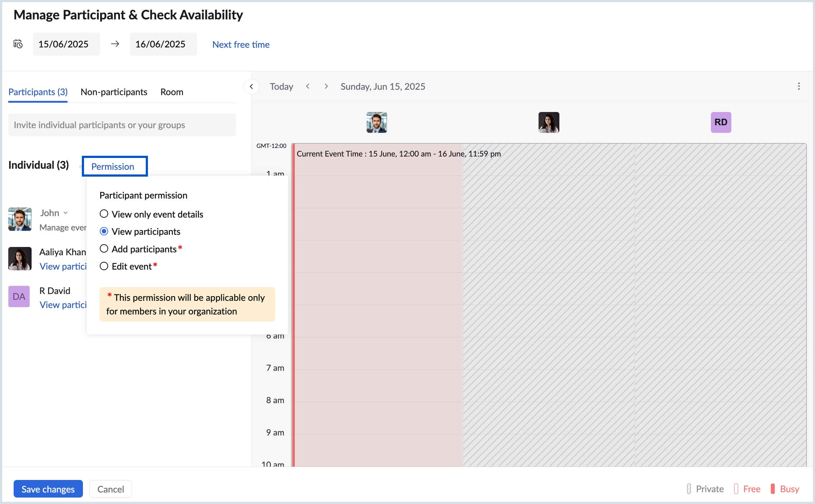This screenshot has width=815, height=504.
Task: Go to next day in availability view
Action: coord(326,86)
